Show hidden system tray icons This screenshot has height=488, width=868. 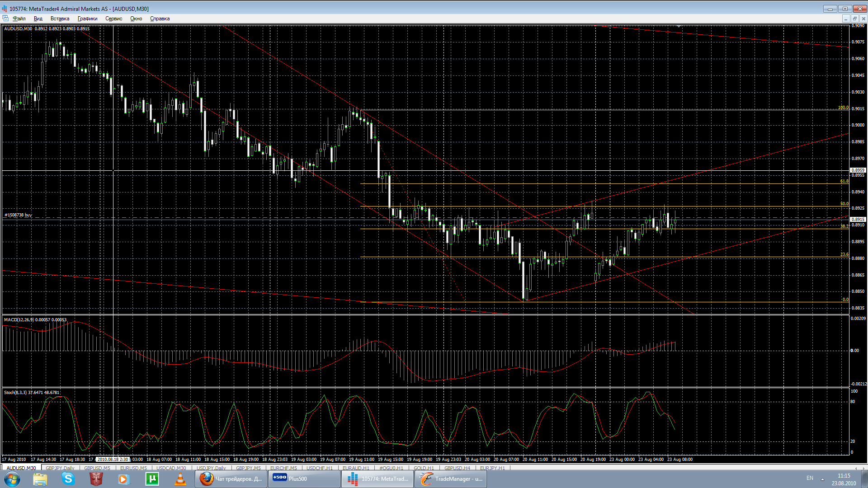tap(822, 479)
